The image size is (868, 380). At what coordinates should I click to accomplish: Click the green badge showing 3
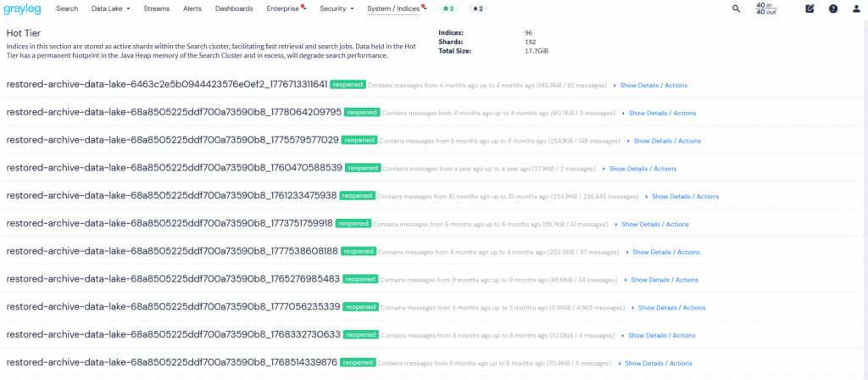(448, 8)
